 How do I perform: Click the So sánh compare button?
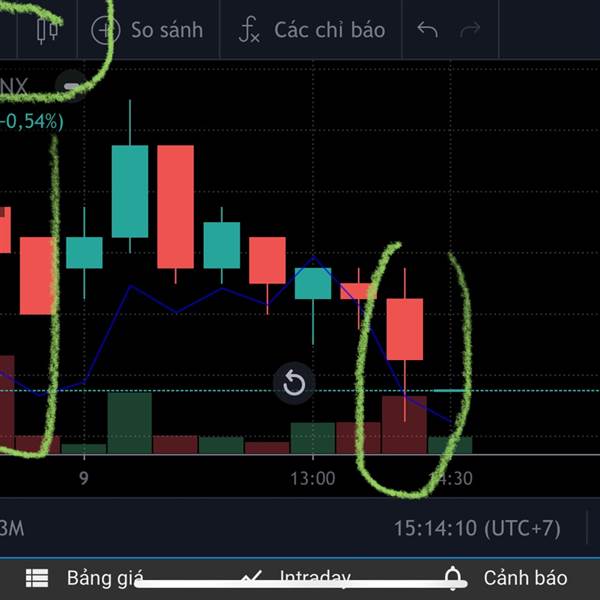point(148,30)
